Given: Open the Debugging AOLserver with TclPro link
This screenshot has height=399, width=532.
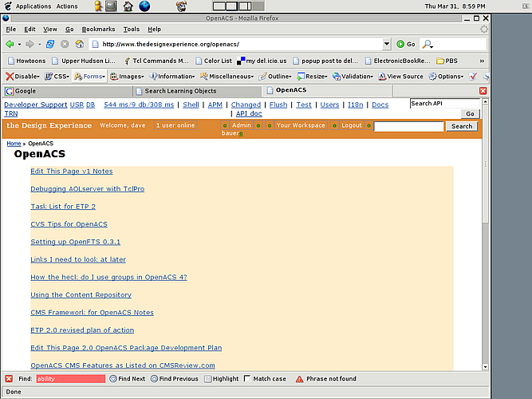Looking at the screenshot, I should tap(87, 189).
